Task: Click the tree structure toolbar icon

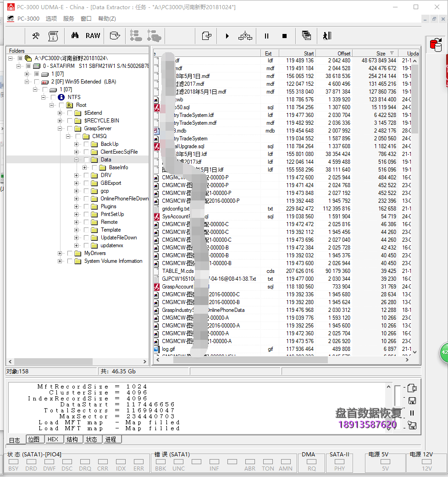Action: tap(136, 36)
